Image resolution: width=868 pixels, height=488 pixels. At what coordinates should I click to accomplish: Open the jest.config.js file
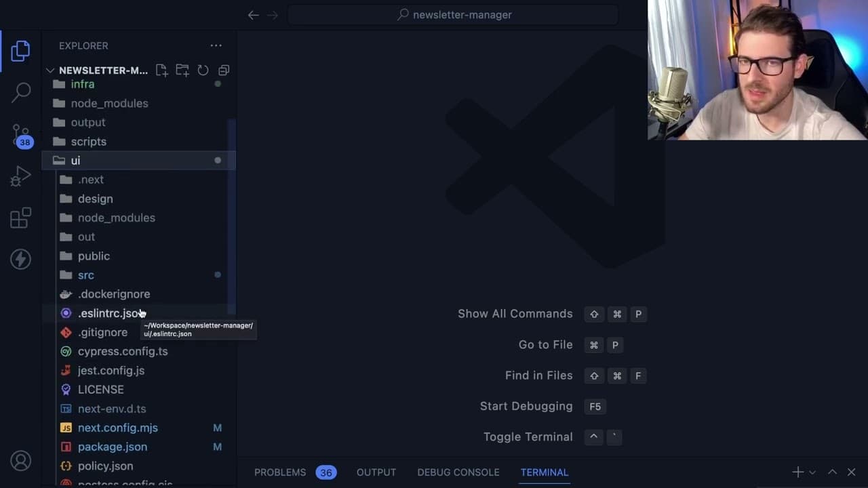(138, 370)
